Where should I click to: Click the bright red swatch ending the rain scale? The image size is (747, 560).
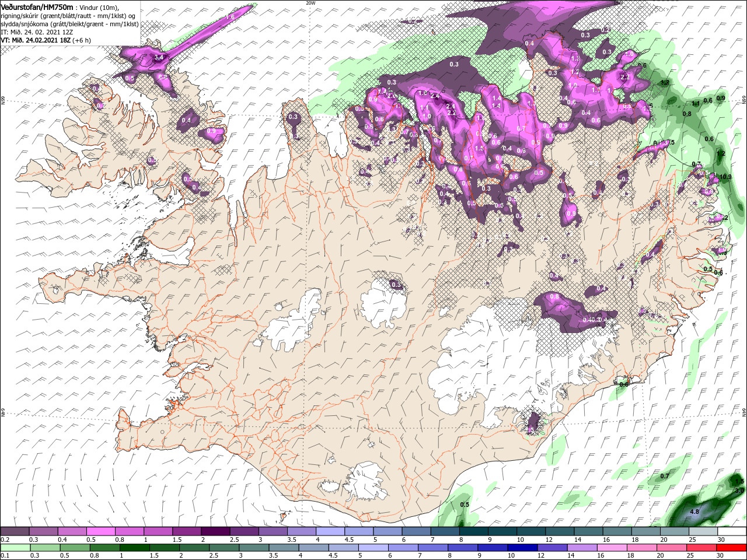pyautogui.click(x=731, y=548)
